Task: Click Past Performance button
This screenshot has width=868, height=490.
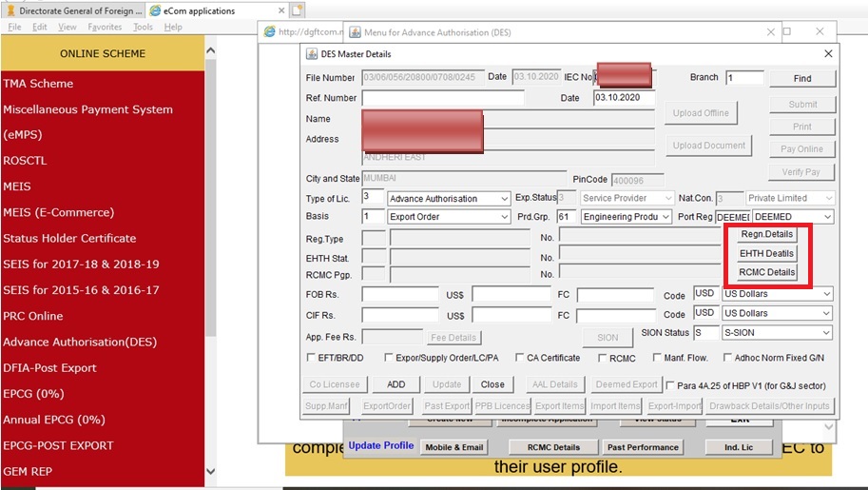Action: [643, 447]
